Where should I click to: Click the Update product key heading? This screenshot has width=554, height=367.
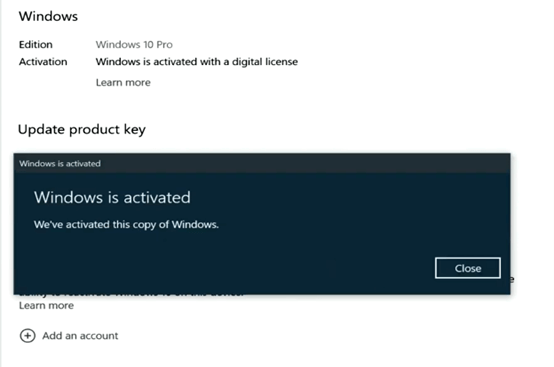(x=82, y=130)
